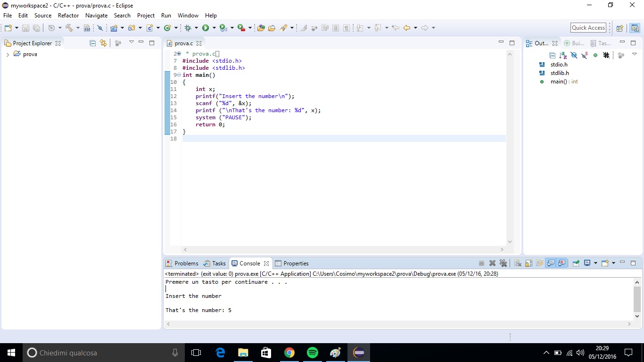
Task: Collapse the main function fold at line 9
Action: [x=179, y=75]
